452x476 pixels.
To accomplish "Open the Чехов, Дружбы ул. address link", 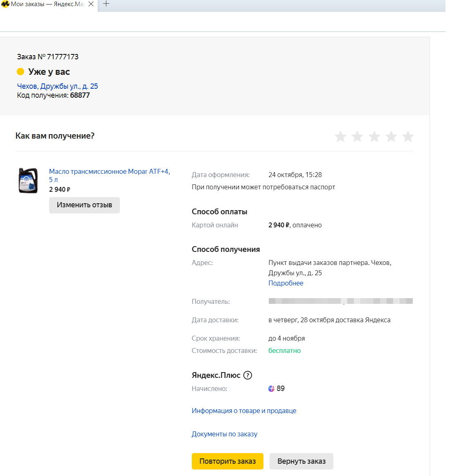I will [57, 86].
